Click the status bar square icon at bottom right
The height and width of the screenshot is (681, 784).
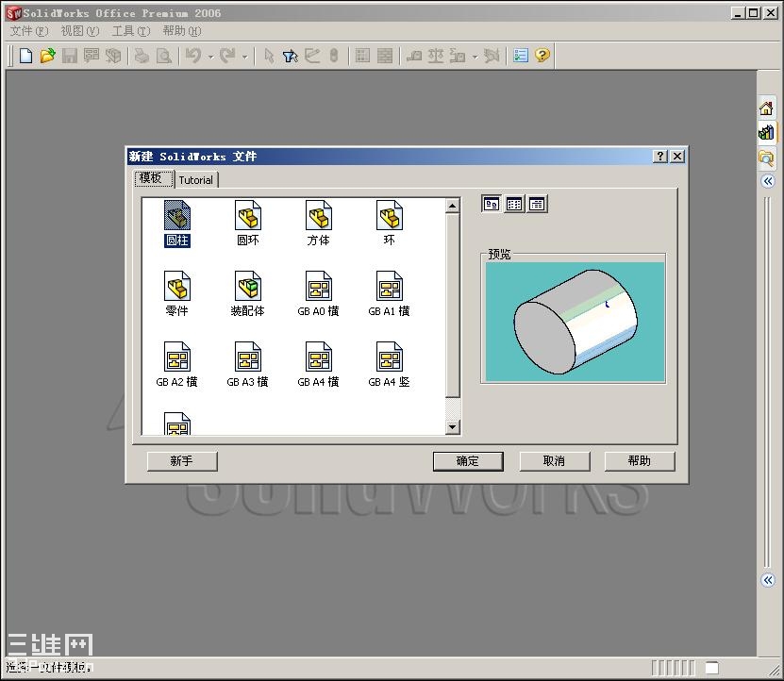pyautogui.click(x=712, y=667)
